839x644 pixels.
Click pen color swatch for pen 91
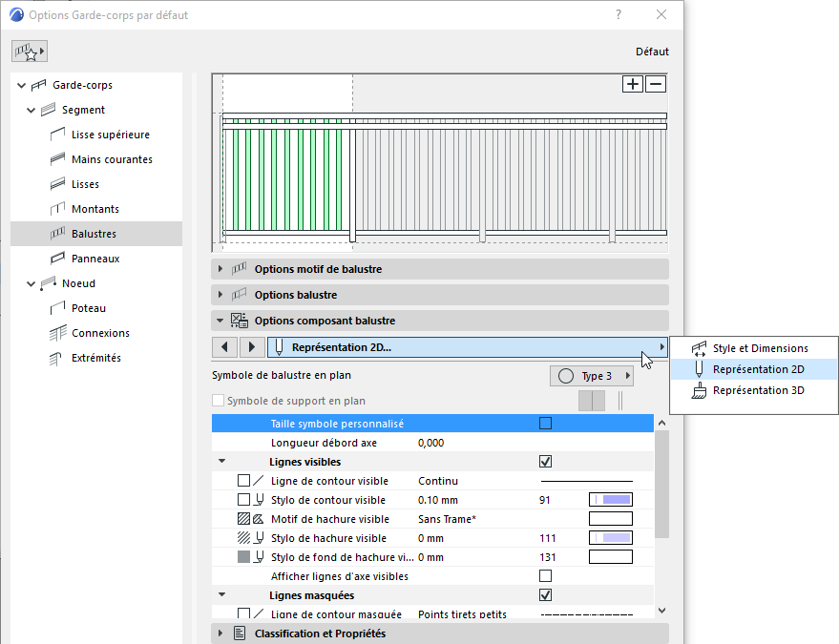(x=611, y=500)
